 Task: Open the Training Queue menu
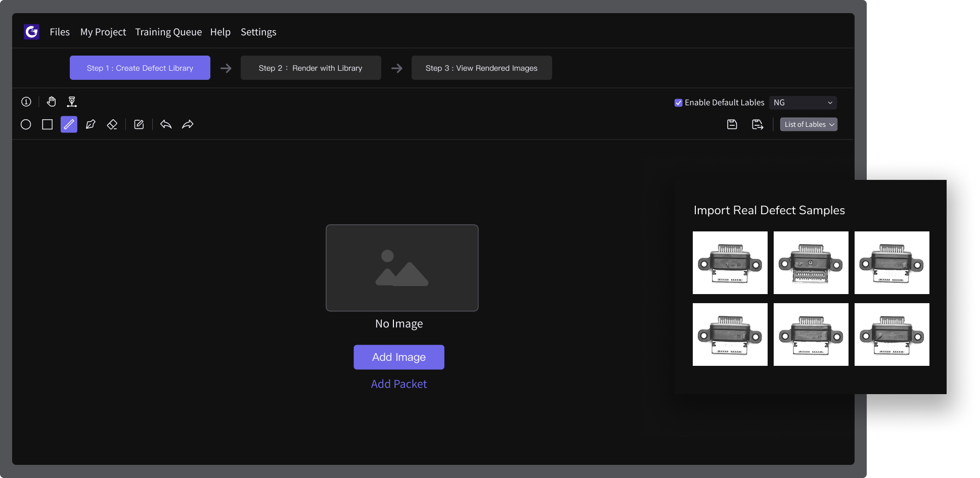click(168, 32)
